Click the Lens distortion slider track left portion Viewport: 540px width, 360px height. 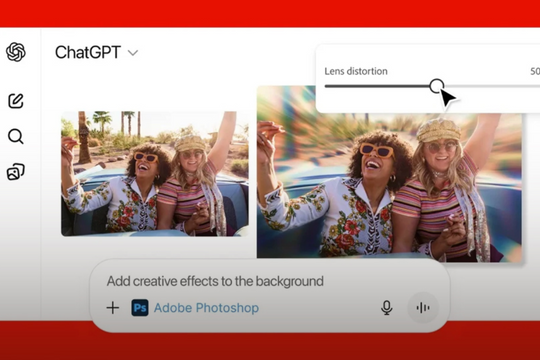(x=377, y=86)
